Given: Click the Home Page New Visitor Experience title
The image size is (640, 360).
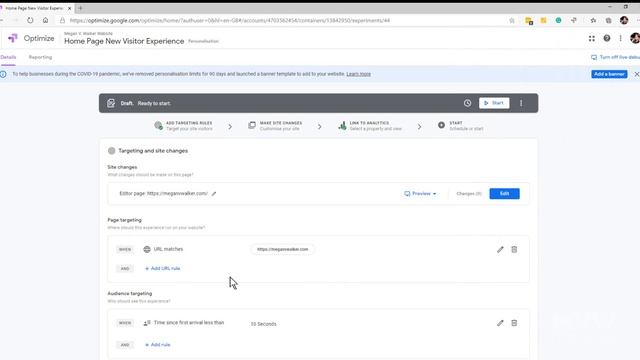Looking at the screenshot, I should pyautogui.click(x=124, y=41).
